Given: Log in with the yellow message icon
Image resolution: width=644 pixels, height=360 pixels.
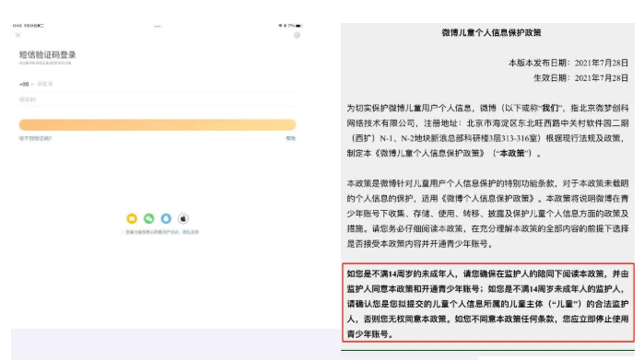Looking at the screenshot, I should 132,219.
